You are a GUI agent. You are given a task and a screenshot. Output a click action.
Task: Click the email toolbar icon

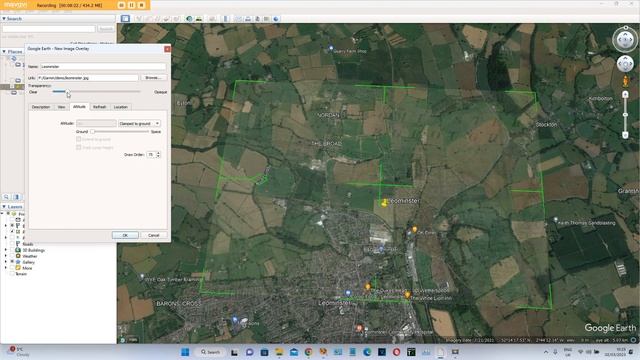click(239, 19)
